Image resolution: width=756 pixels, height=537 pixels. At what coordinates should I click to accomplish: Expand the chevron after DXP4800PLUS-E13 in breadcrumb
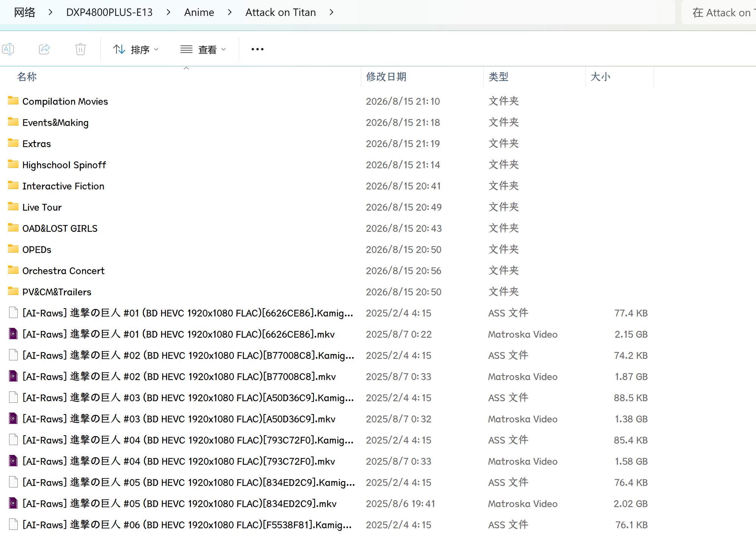168,12
